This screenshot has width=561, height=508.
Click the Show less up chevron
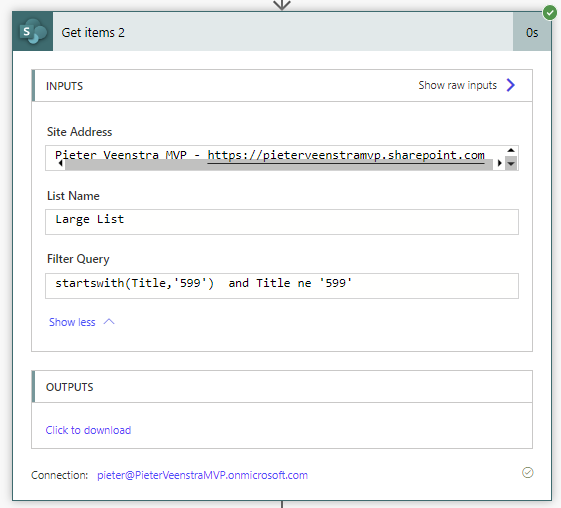(109, 322)
